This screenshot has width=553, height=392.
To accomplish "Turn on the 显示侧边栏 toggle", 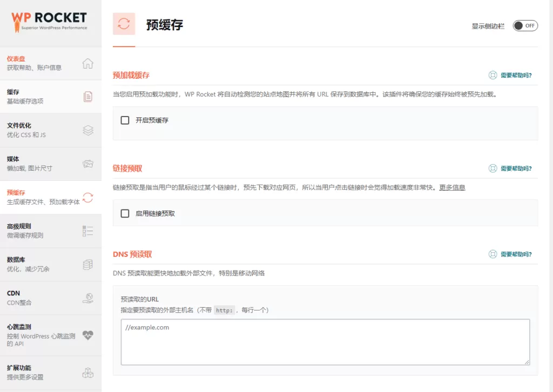I will pos(524,25).
